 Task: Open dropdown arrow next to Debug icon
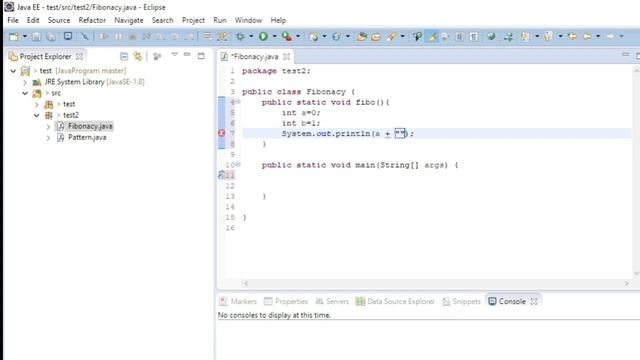tap(251, 36)
